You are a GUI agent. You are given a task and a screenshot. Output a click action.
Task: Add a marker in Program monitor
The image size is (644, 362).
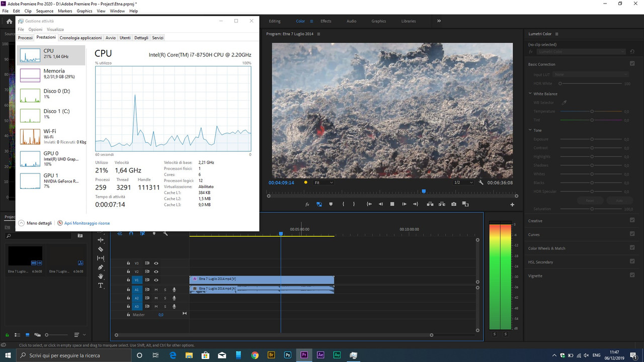(x=331, y=204)
